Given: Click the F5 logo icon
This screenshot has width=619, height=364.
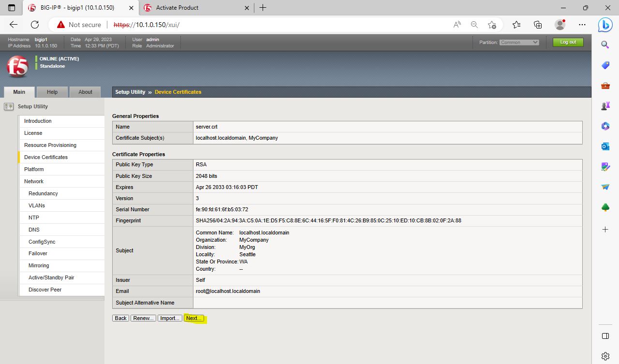Looking at the screenshot, I should (x=17, y=66).
